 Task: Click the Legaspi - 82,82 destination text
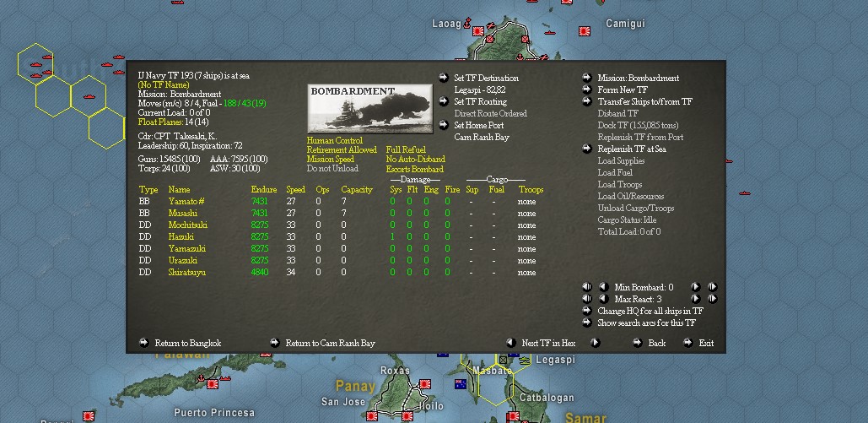479,89
